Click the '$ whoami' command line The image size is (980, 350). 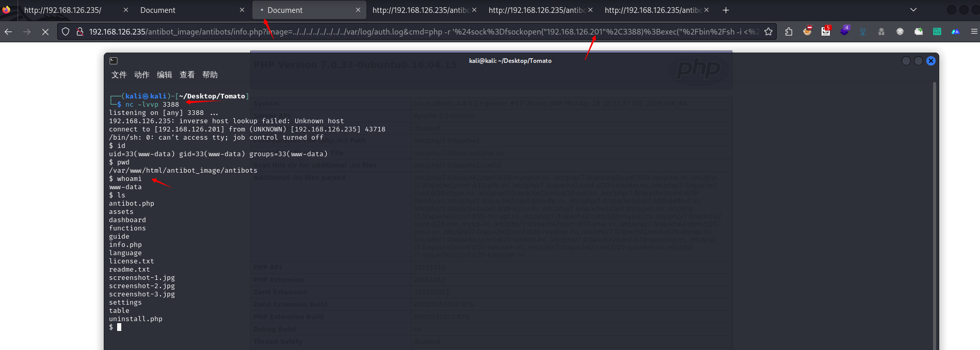coord(125,179)
